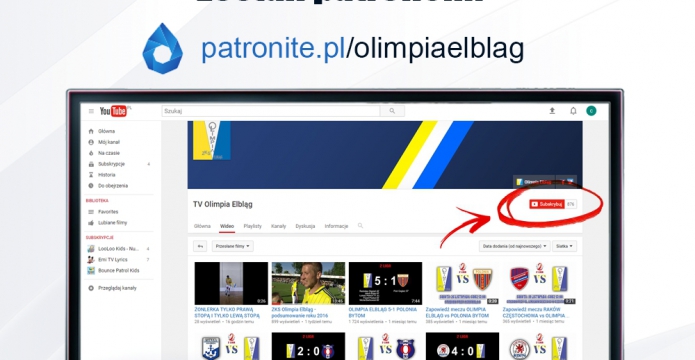The width and height of the screenshot is (695, 360).
Task: Click LooLoo Kids subscription in sidebar
Action: [118, 249]
